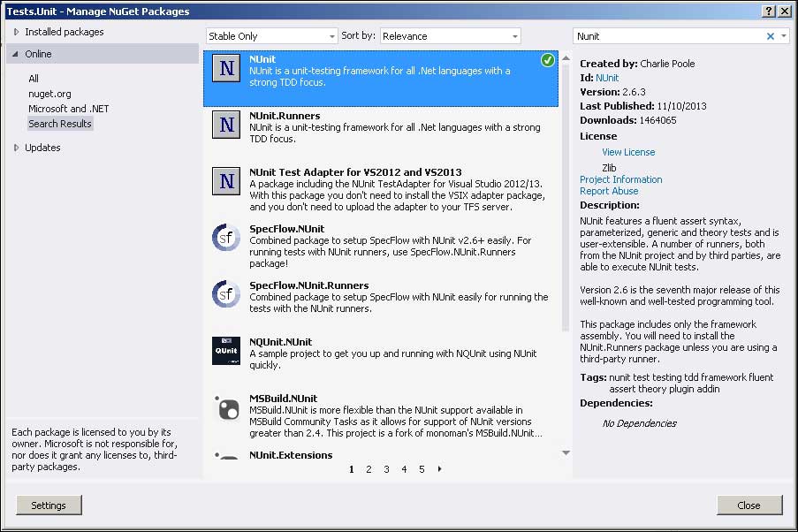The image size is (798, 532).
Task: Go to results page 5
Action: point(422,469)
